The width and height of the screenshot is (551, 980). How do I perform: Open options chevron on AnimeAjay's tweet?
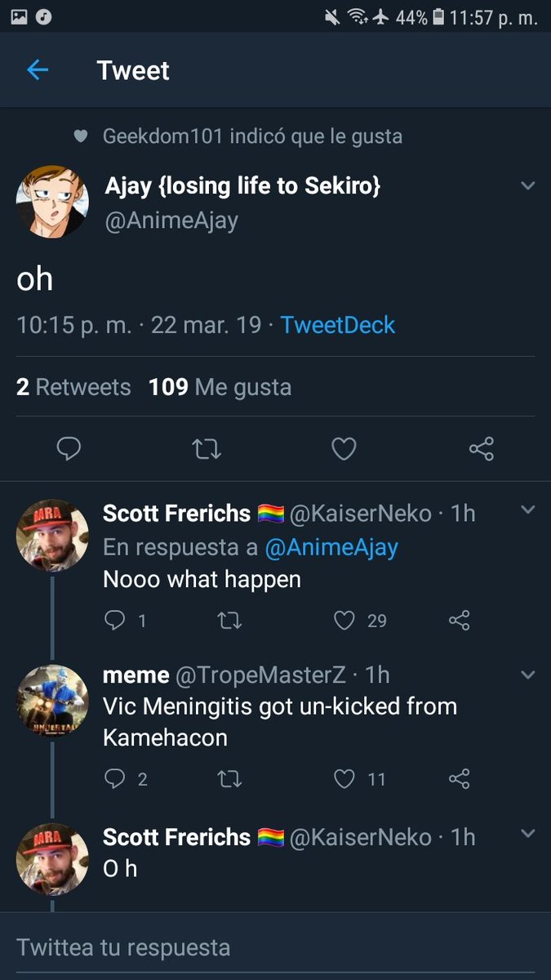(527, 186)
